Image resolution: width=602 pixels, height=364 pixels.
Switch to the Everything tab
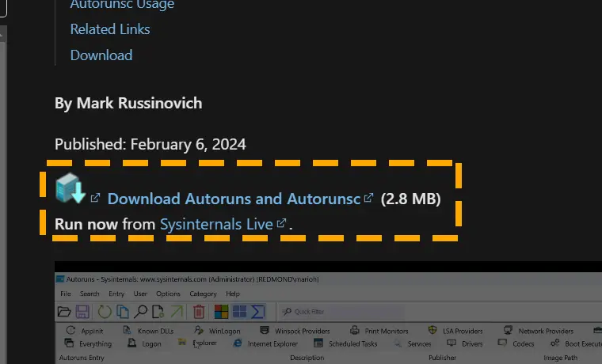pos(88,343)
